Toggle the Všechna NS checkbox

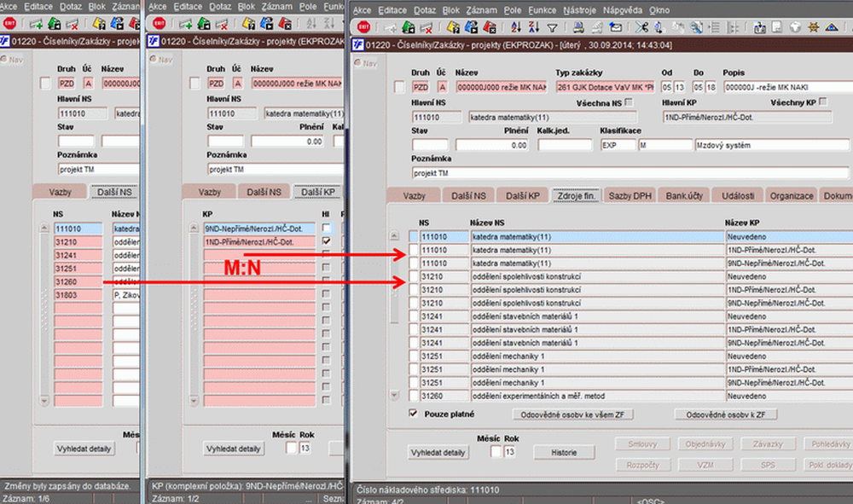click(629, 102)
